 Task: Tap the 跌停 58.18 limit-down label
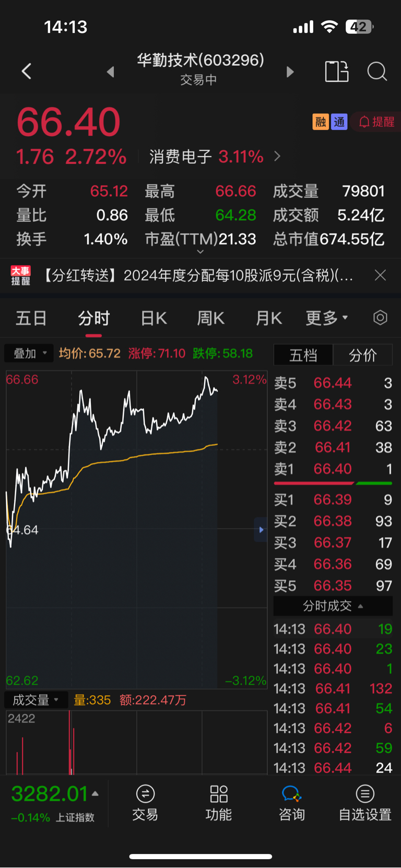[223, 353]
